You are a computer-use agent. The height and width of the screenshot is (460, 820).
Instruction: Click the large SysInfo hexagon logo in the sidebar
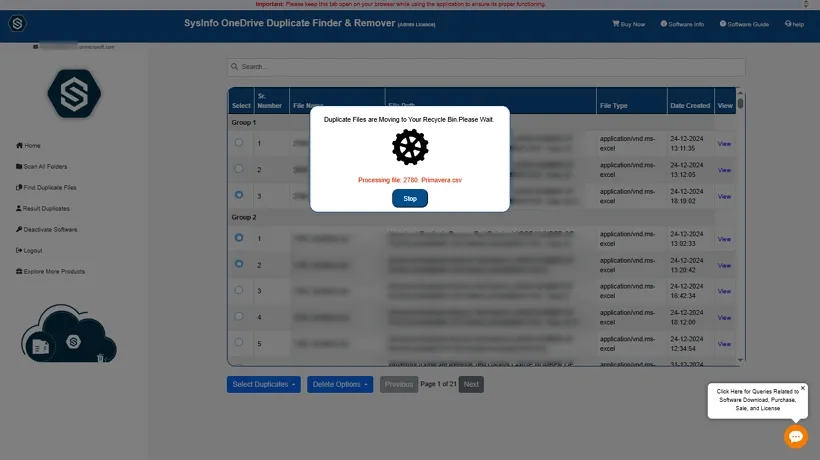pos(74,94)
